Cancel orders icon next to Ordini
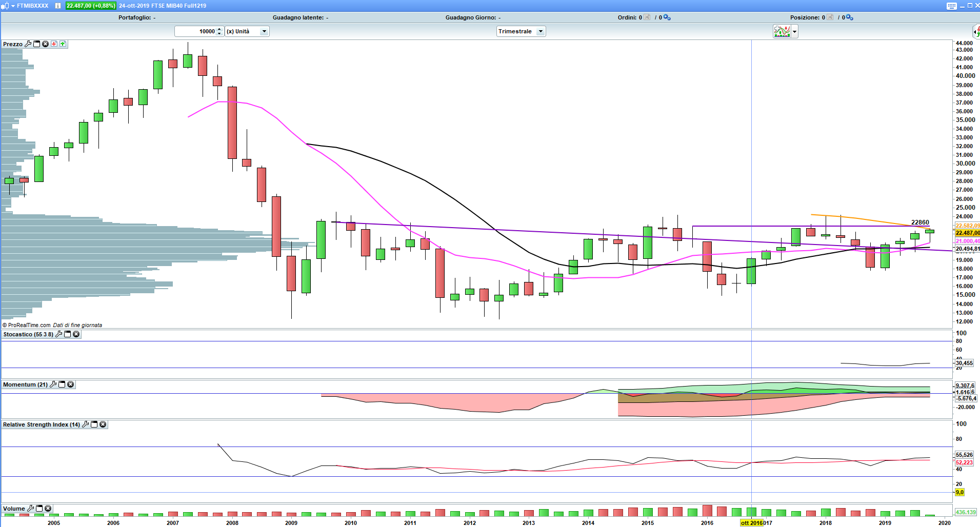This screenshot has height=527, width=980. [647, 17]
